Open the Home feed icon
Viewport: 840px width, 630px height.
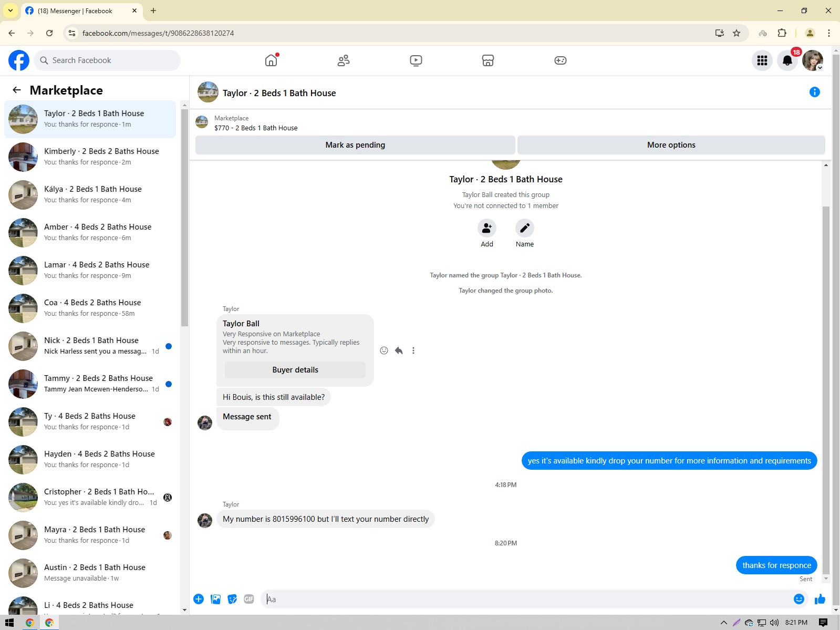point(271,60)
